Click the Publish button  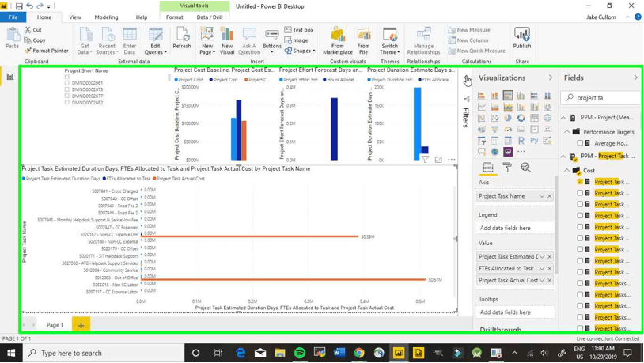click(522, 38)
